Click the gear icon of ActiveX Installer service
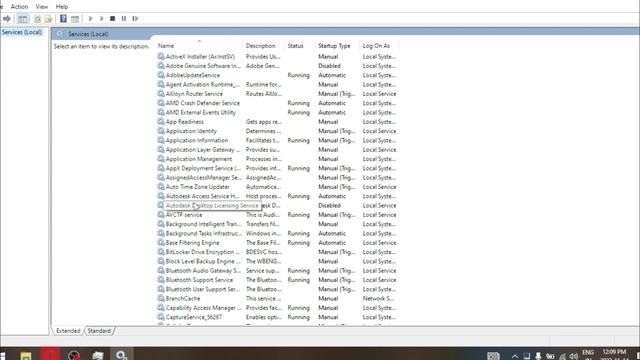The image size is (640, 360). pyautogui.click(x=161, y=56)
